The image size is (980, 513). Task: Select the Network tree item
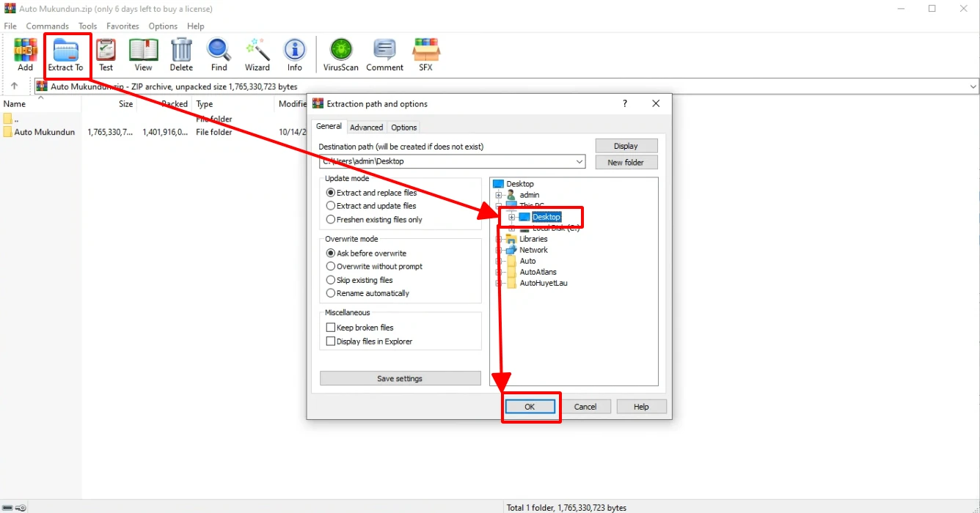[533, 250]
